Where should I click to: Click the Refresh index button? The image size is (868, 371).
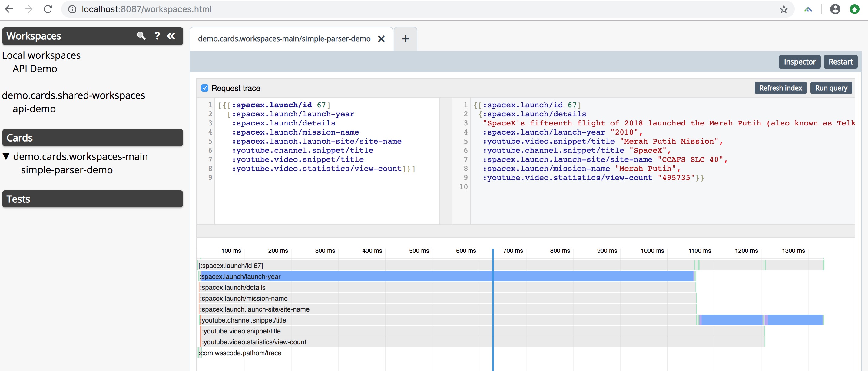pyautogui.click(x=780, y=88)
